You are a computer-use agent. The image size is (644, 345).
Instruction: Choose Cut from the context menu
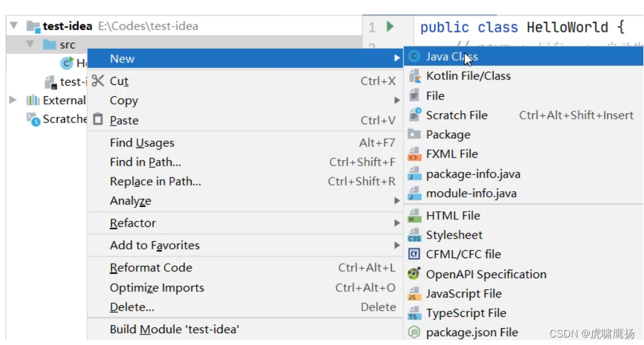(x=245, y=81)
